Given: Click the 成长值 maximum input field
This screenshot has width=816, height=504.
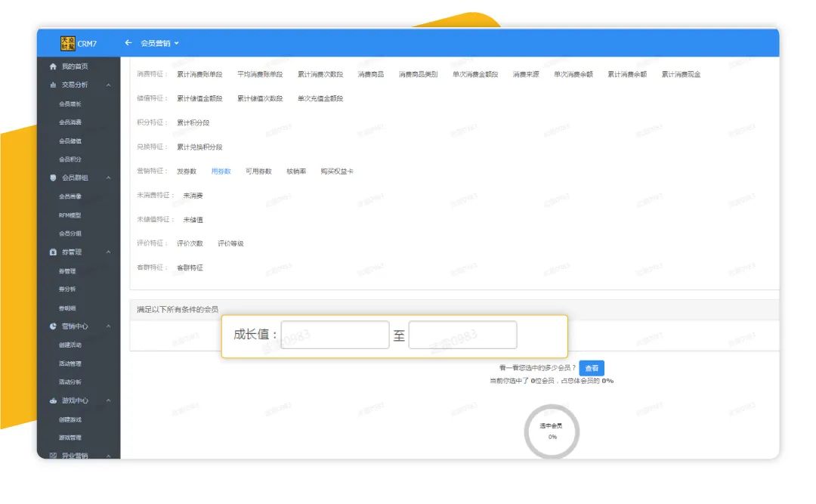Looking at the screenshot, I should click(462, 335).
